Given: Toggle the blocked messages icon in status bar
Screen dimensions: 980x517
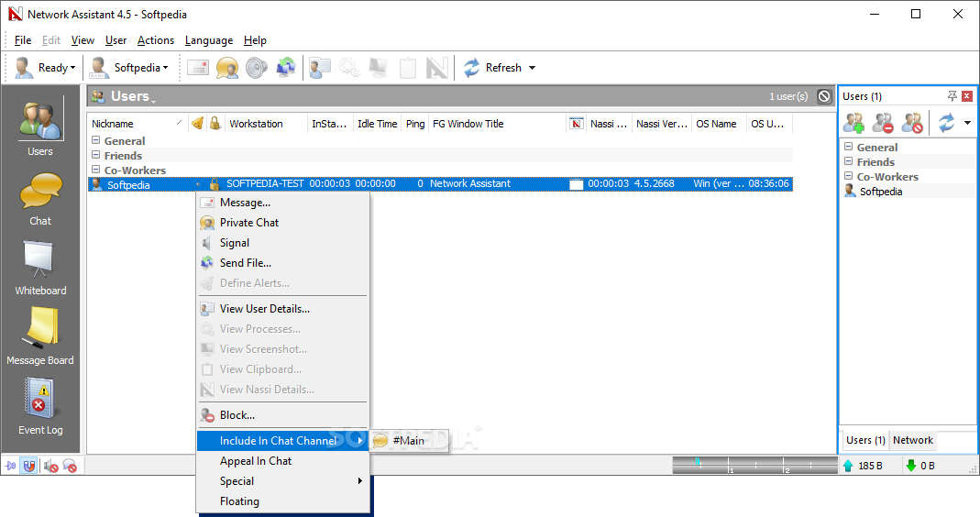Looking at the screenshot, I should [x=70, y=466].
